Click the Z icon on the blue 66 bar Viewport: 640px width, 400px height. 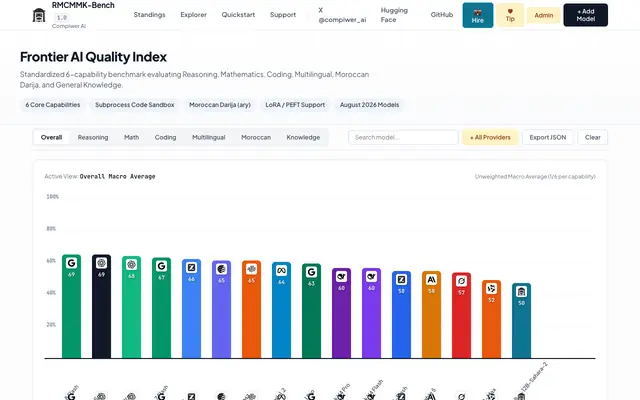click(x=191, y=268)
